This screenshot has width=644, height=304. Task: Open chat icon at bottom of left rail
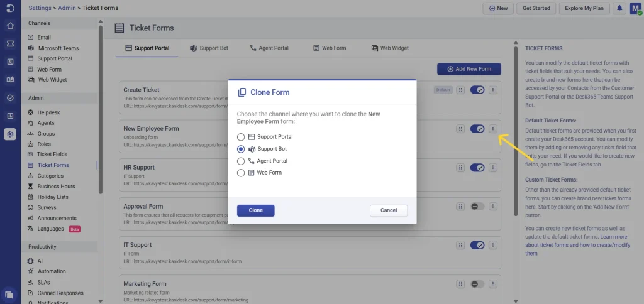[9, 295]
